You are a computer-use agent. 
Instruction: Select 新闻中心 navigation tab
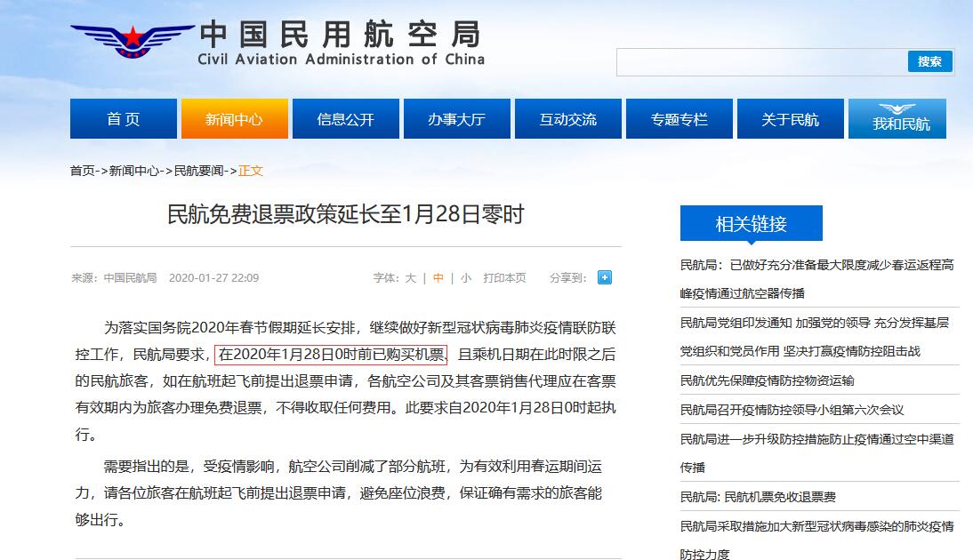[235, 118]
